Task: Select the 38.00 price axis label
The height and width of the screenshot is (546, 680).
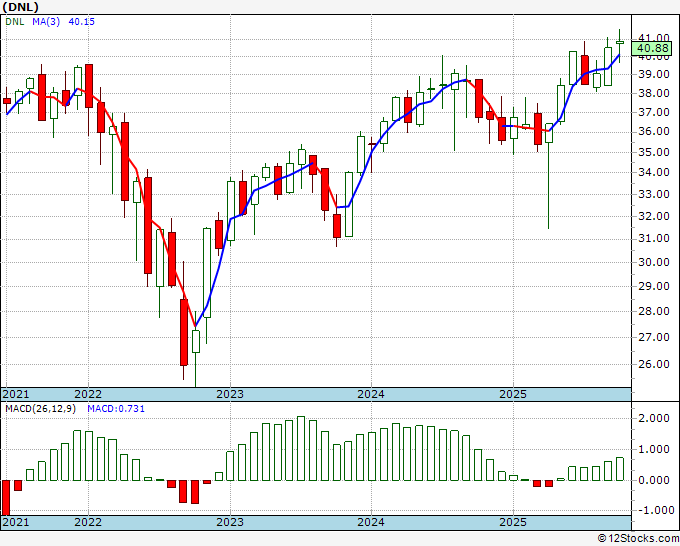Action: (x=654, y=93)
